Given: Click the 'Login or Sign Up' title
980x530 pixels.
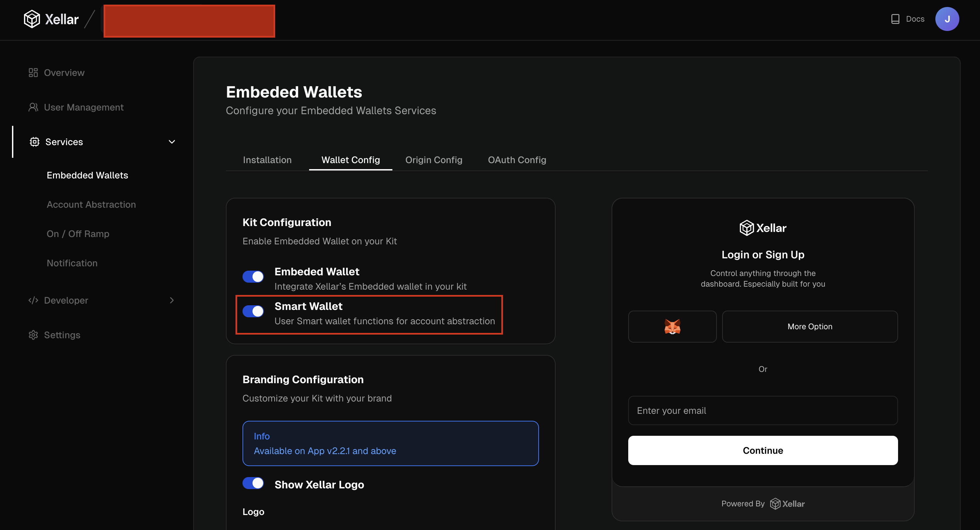Looking at the screenshot, I should [x=763, y=255].
